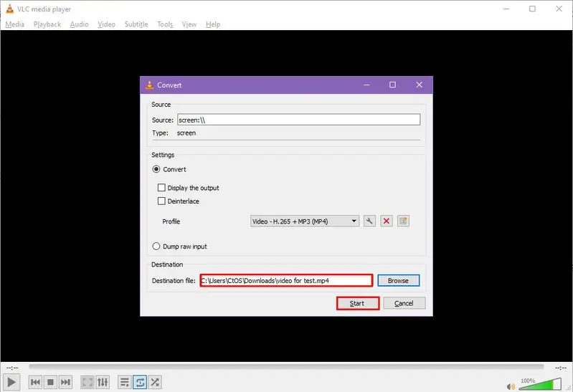The height and width of the screenshot is (392, 573).
Task: Mute audio via speaker icon
Action: [x=511, y=386]
